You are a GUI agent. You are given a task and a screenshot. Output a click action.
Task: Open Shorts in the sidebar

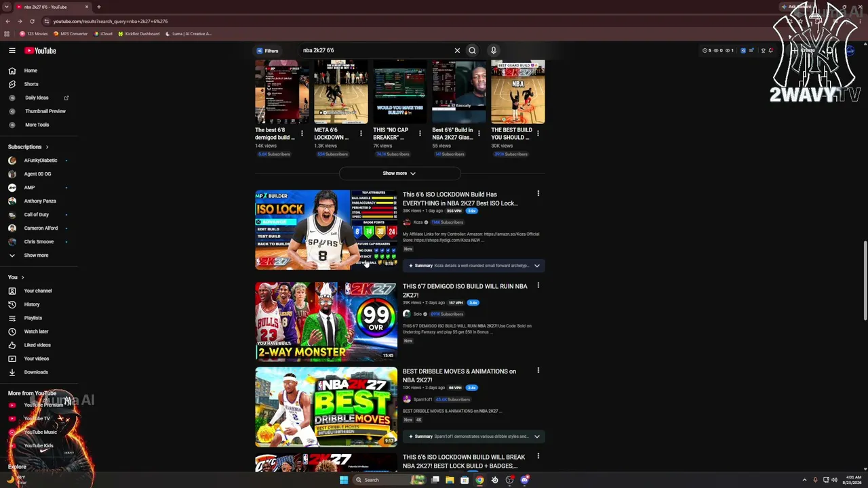(x=31, y=84)
